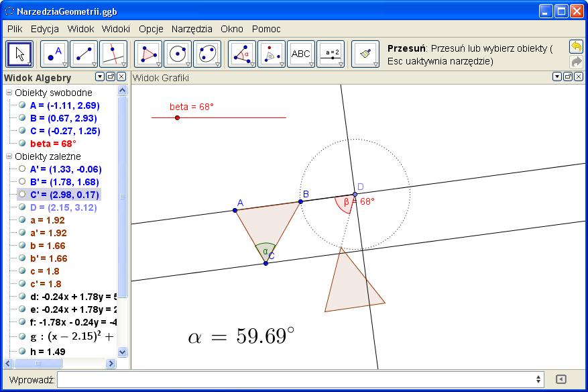Screen dimensions: 588x392
Task: Open the Plik menu
Action: click(15, 29)
